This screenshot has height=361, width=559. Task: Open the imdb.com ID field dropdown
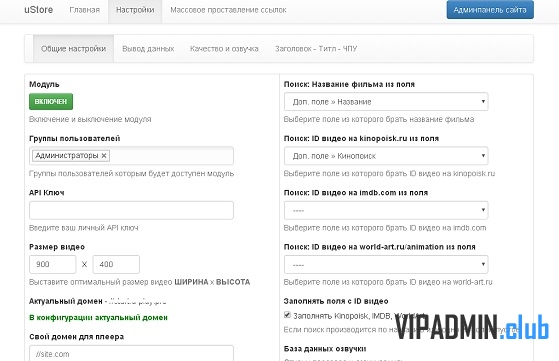pos(386,210)
